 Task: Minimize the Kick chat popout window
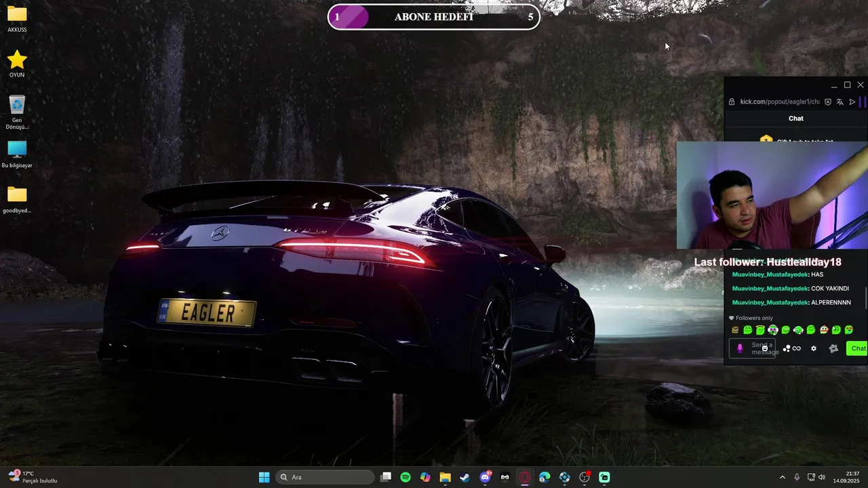[834, 85]
